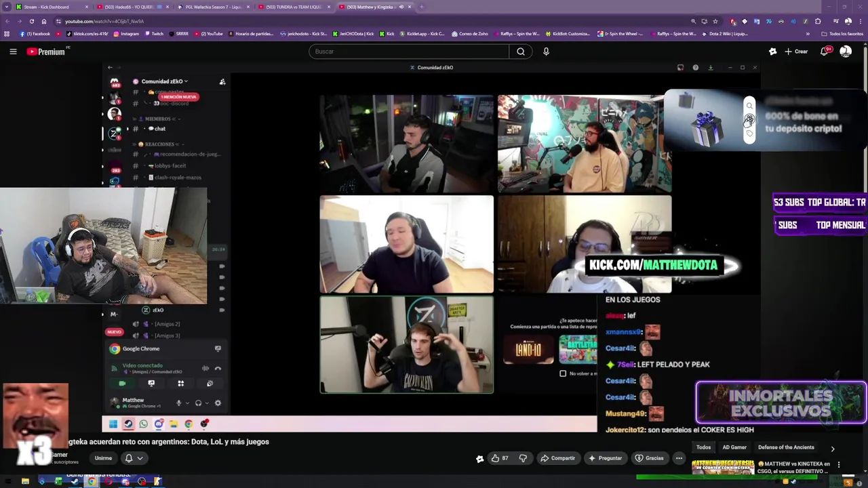Image resolution: width=868 pixels, height=488 pixels.
Task: Bookmark this page with star icon
Action: 715,22
